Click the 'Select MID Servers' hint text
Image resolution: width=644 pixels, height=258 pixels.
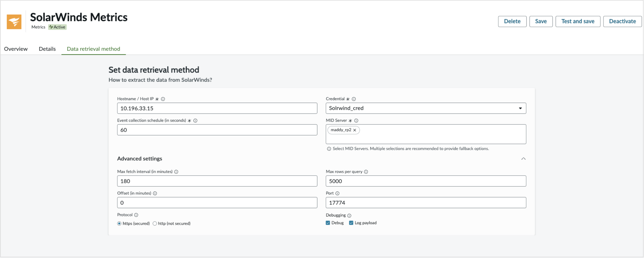click(411, 149)
